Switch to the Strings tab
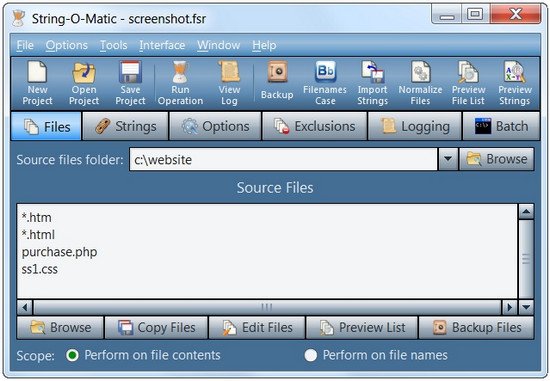 pos(126,126)
